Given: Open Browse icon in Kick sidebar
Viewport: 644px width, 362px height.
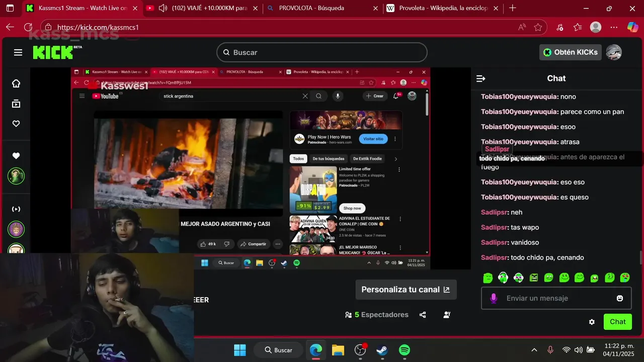Looking at the screenshot, I should pyautogui.click(x=16, y=104).
